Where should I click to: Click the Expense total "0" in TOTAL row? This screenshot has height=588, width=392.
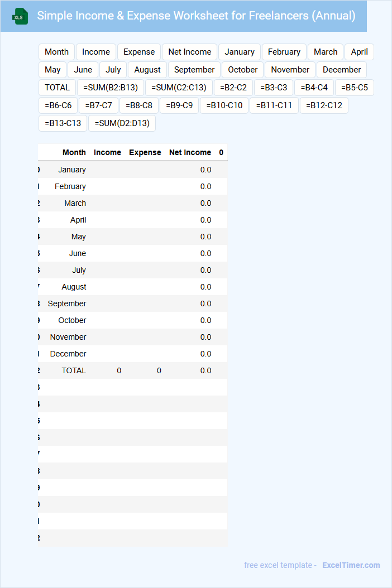[x=159, y=370]
